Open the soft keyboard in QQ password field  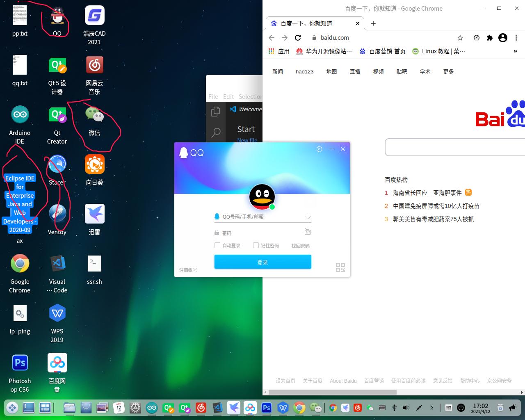coord(308,232)
